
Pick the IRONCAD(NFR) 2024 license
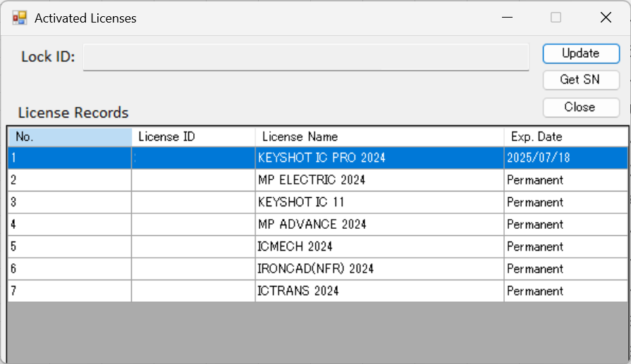(x=315, y=269)
